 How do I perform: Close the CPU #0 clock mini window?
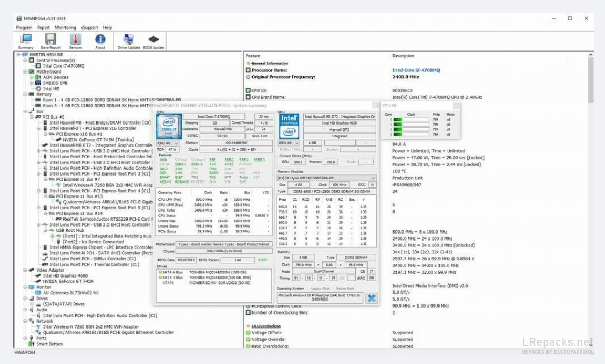pos(456,105)
